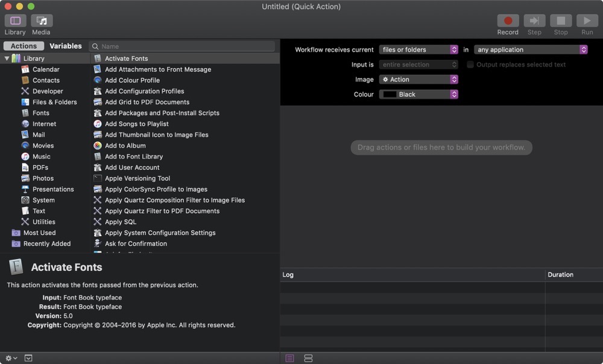Show the variables list view

[x=308, y=358]
